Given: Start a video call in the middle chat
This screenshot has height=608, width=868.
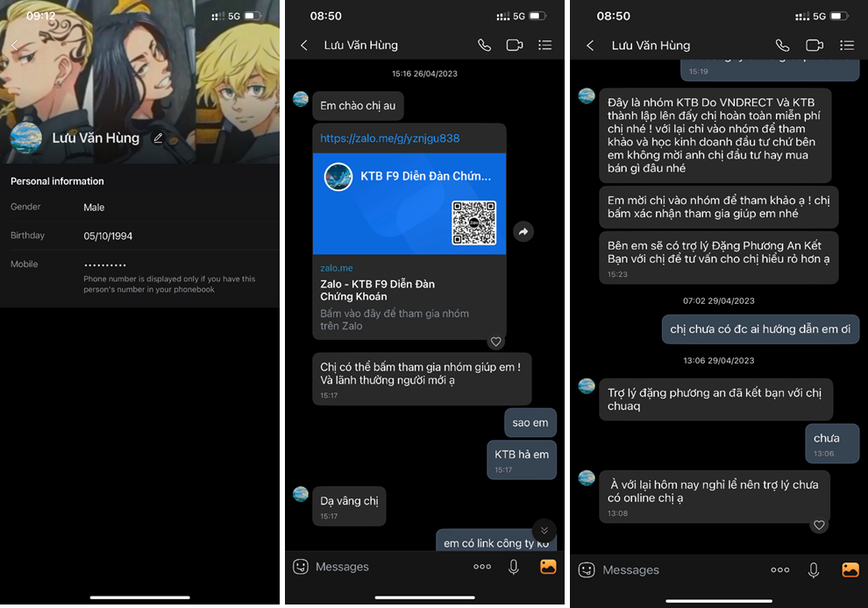Looking at the screenshot, I should [515, 46].
